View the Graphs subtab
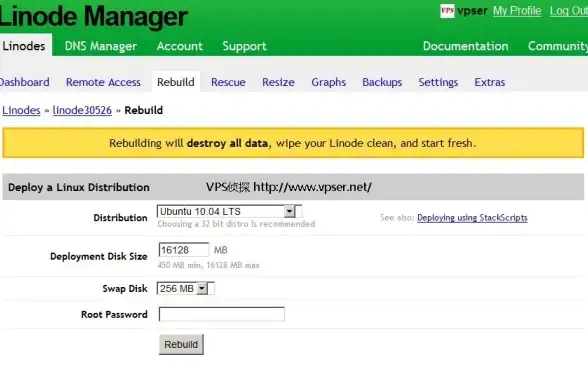Screen dimensions: 588x374 328,82
